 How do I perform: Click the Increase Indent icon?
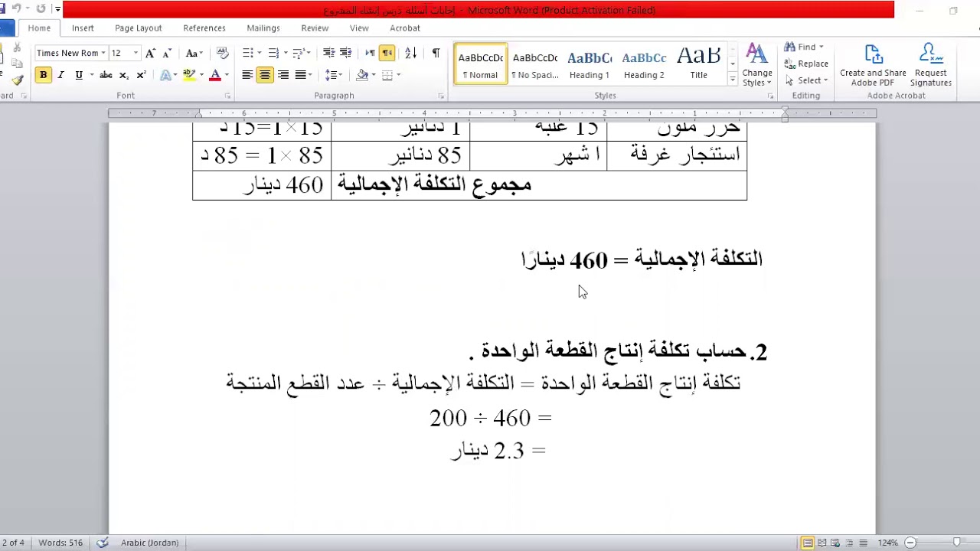(x=346, y=53)
